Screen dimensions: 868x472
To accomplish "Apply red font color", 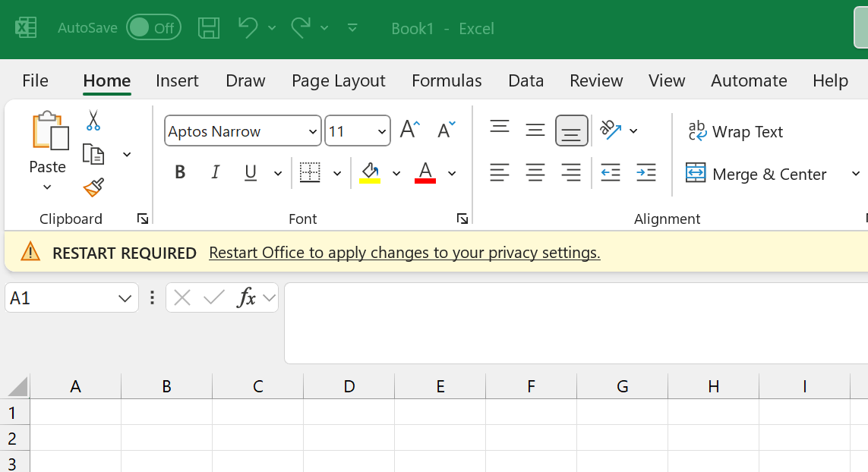I will (x=425, y=173).
